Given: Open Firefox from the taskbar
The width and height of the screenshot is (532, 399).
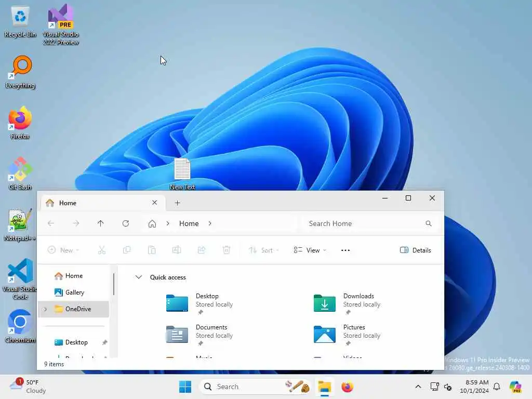Looking at the screenshot, I should tap(347, 387).
